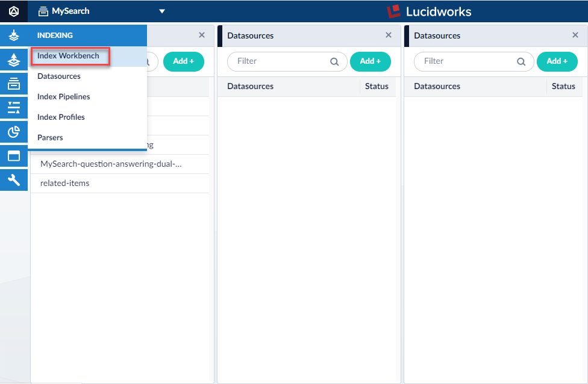Screen dimensions: 588x384
Task: Close the leftmost panel behind the menu
Action: point(202,36)
